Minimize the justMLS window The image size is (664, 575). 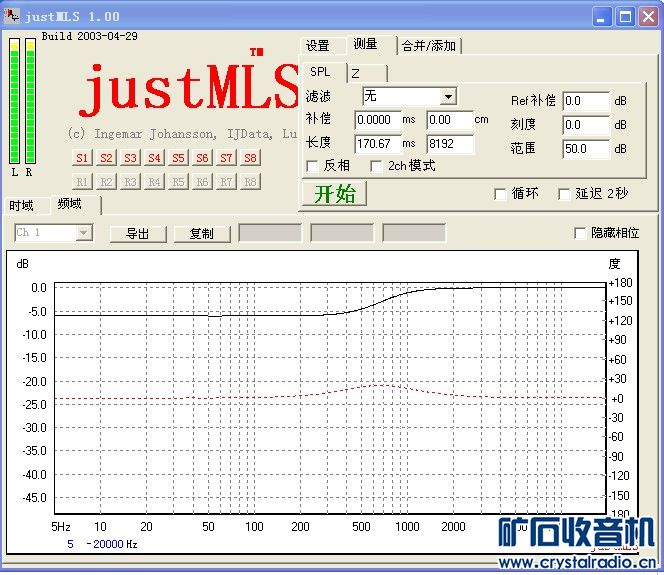(601, 17)
